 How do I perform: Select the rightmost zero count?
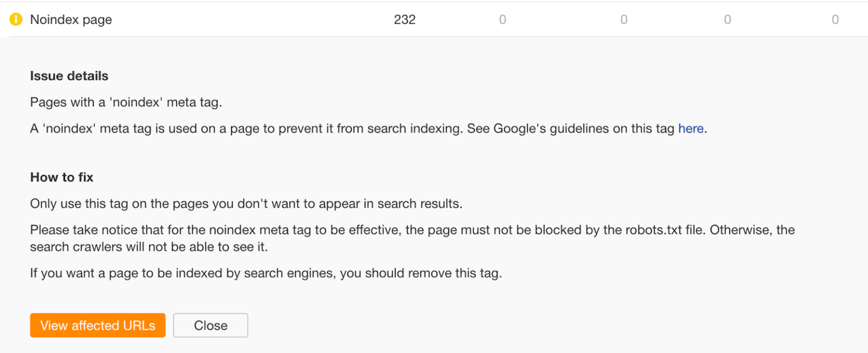coord(835,19)
